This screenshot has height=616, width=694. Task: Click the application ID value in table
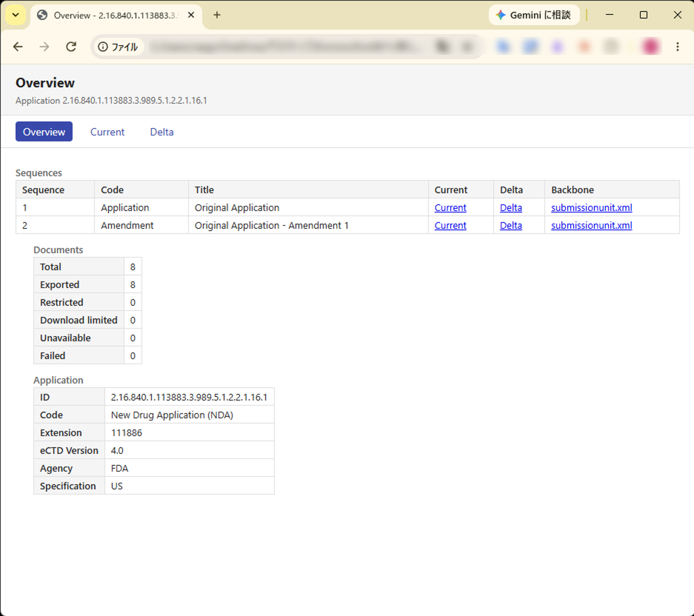[x=189, y=397]
